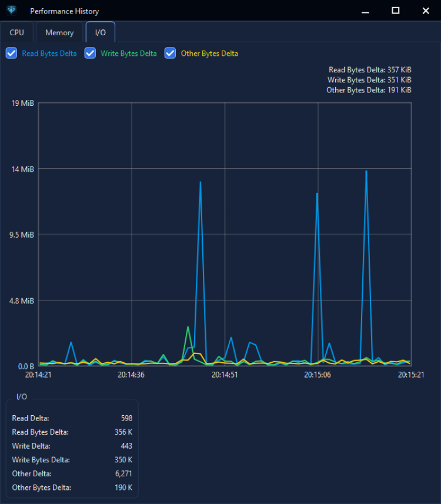Screen dimensions: 441x504
Task: Click the app icon in title bar
Action: pyautogui.click(x=12, y=11)
